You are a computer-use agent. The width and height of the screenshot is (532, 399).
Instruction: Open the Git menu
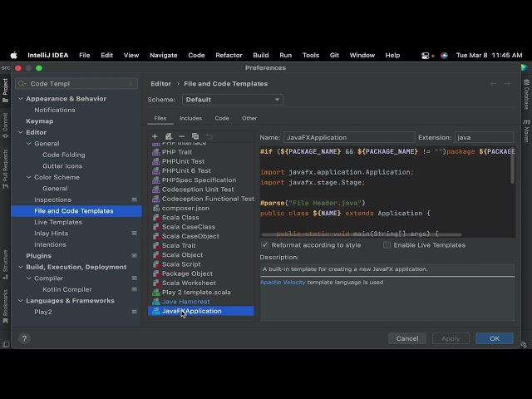[x=334, y=56]
